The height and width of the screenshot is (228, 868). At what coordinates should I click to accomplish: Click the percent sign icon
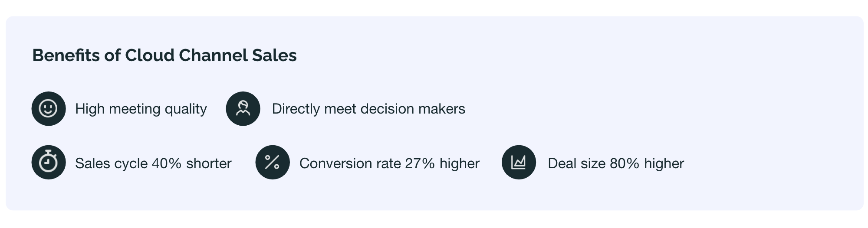(x=272, y=162)
